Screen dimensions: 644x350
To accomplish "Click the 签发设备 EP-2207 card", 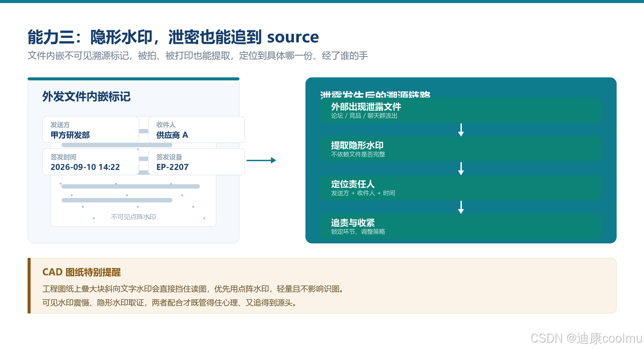I will (196, 162).
